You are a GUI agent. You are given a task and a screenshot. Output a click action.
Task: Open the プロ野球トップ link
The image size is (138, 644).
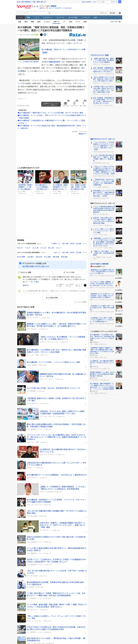coord(56,244)
